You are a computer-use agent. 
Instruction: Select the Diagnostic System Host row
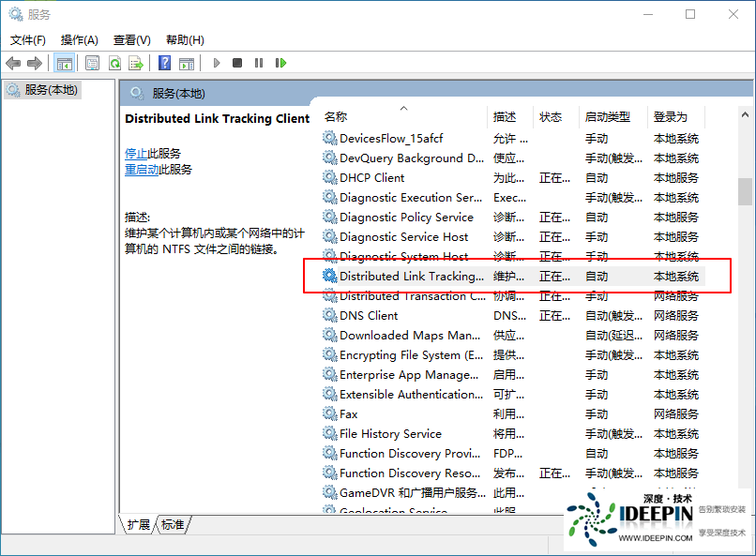pyautogui.click(x=513, y=256)
